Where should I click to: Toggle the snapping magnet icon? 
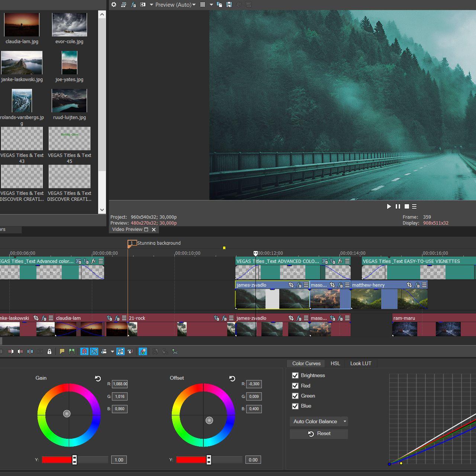tap(84, 351)
